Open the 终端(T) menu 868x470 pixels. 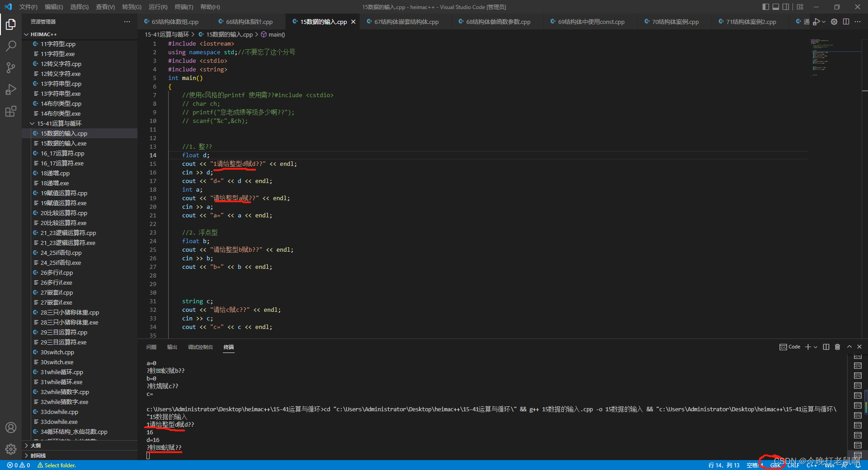[x=184, y=7]
